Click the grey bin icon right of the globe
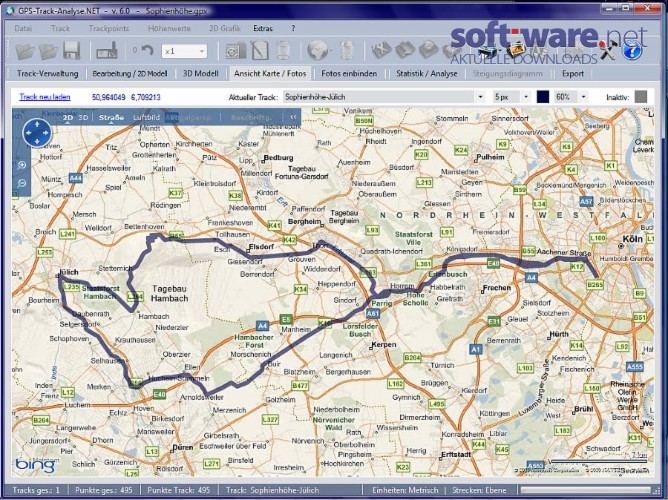668x500 pixels. pyautogui.click(x=347, y=51)
